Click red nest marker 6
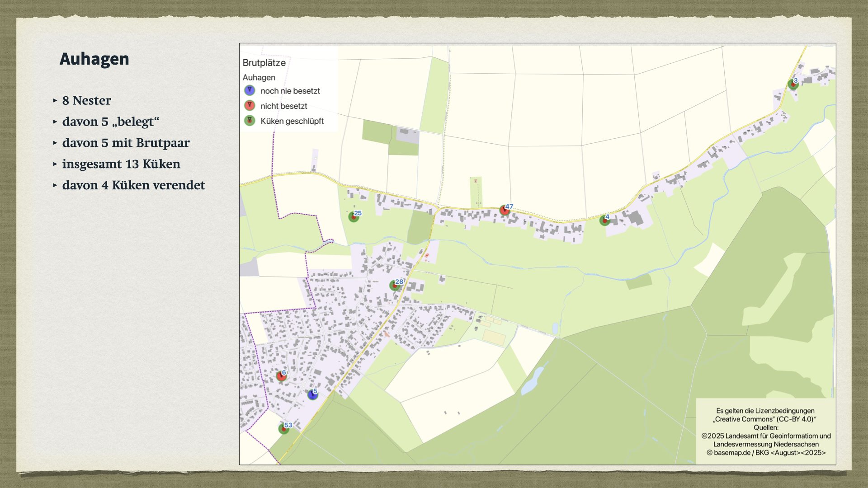 point(281,376)
